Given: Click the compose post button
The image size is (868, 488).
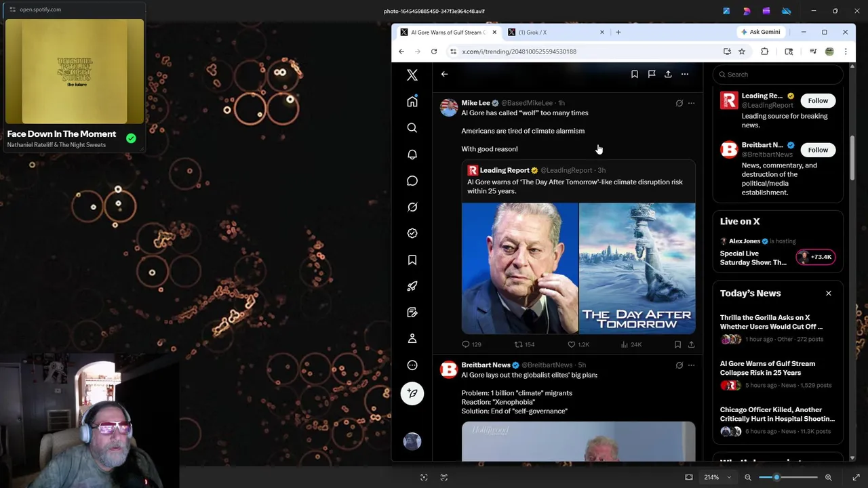Looking at the screenshot, I should click(x=412, y=394).
